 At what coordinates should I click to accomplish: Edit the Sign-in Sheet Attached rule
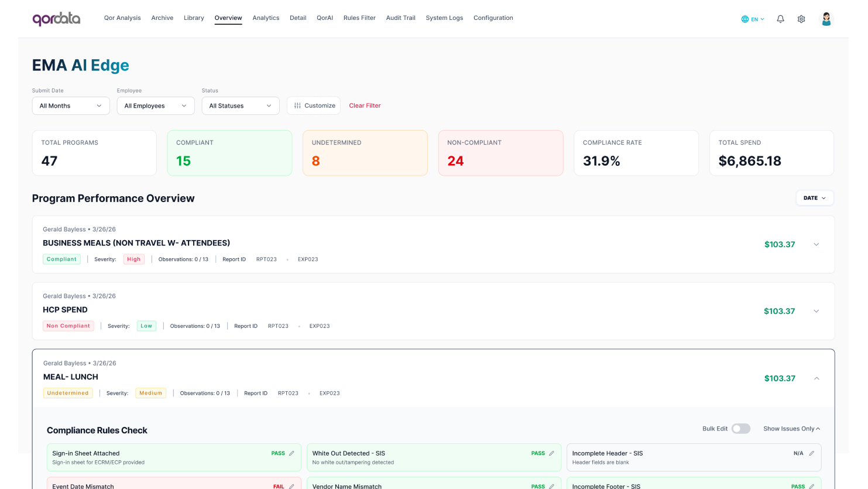pyautogui.click(x=291, y=453)
